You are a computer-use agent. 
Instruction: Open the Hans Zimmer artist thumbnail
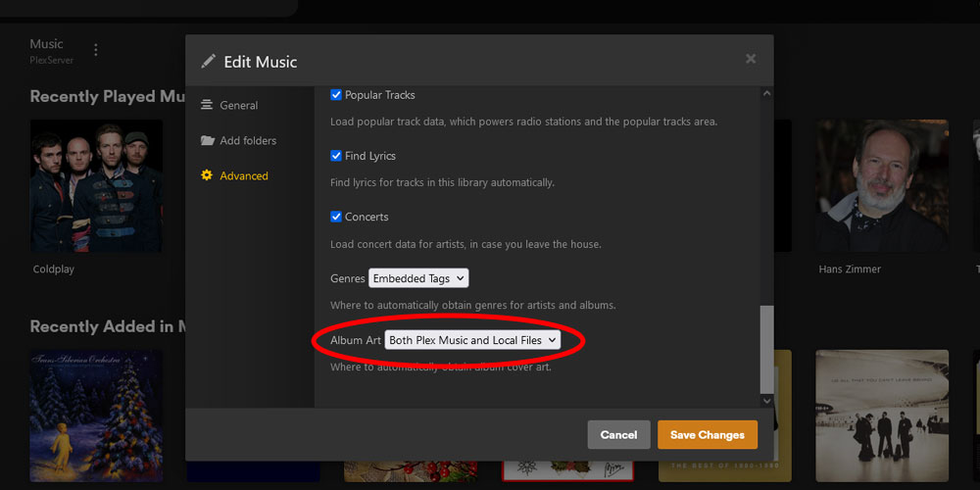(882, 185)
